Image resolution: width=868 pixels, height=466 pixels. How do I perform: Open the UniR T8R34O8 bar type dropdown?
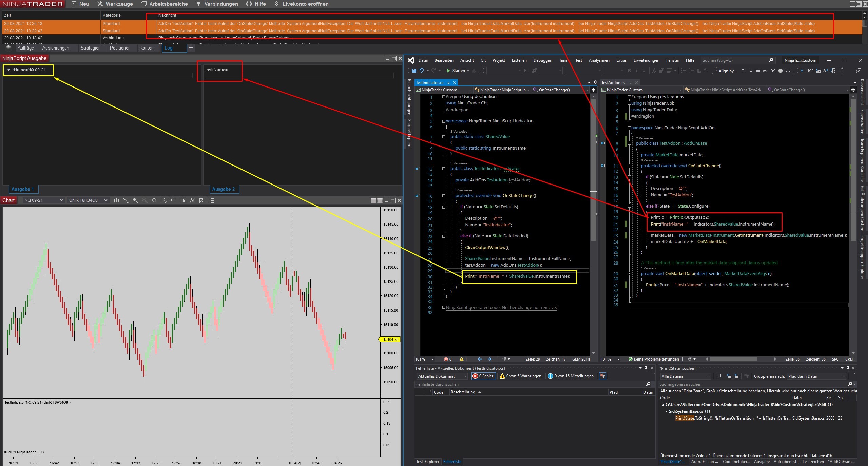coord(88,200)
